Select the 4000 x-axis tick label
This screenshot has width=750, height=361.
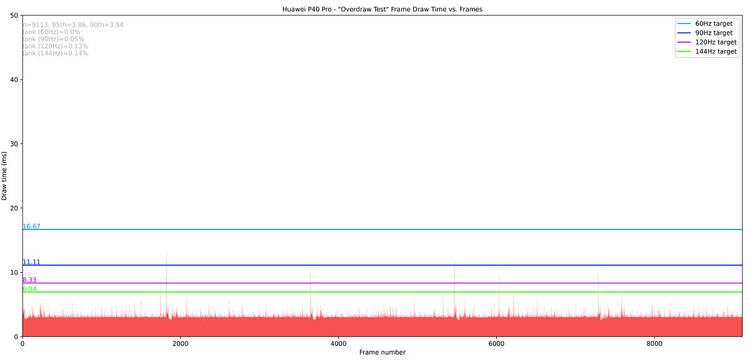338,343
